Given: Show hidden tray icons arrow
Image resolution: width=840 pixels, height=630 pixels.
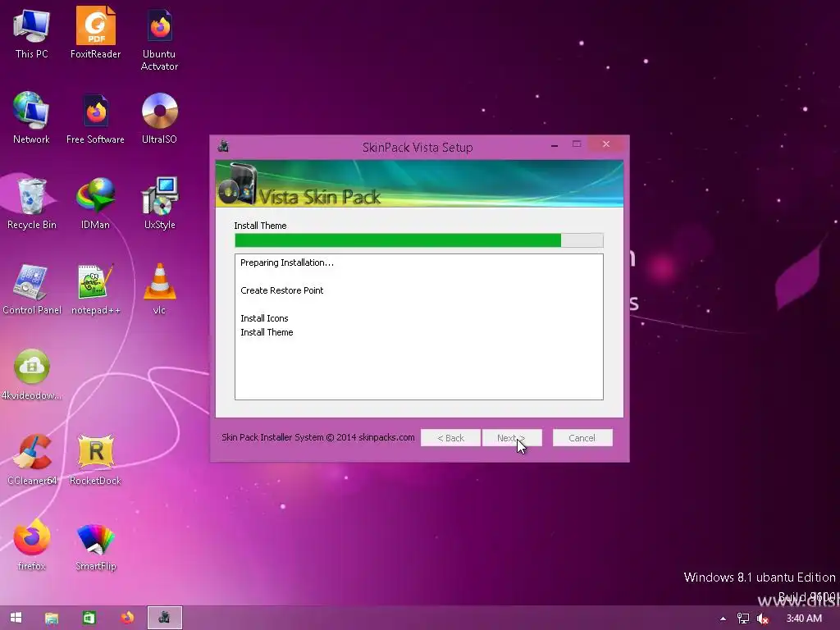Looking at the screenshot, I should pyautogui.click(x=723, y=619).
